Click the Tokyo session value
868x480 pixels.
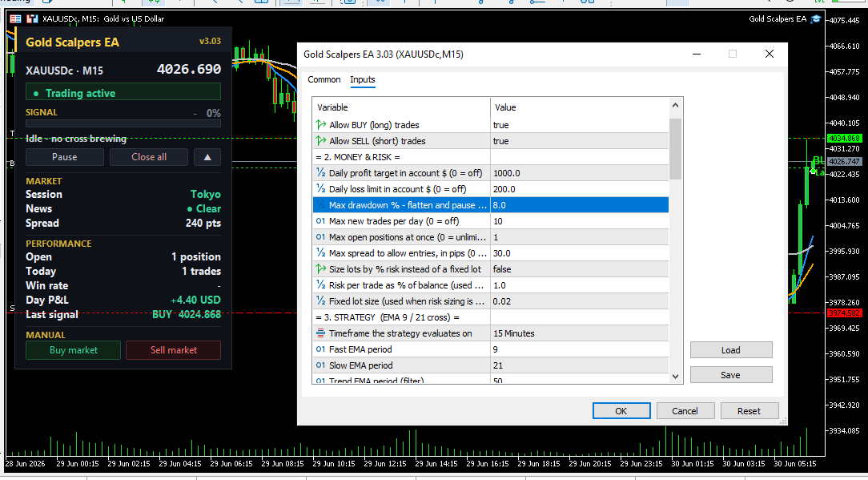(x=205, y=195)
